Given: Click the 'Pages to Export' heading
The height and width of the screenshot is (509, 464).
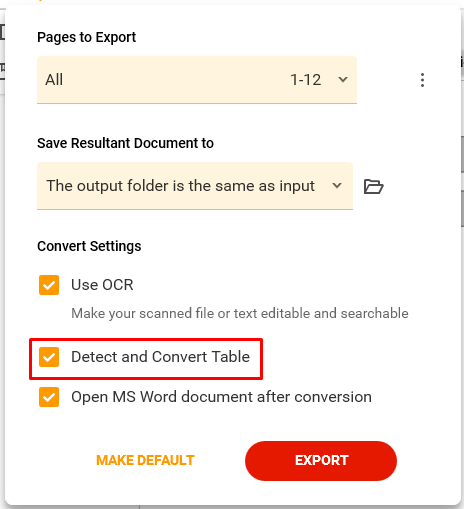Looking at the screenshot, I should (x=87, y=37).
